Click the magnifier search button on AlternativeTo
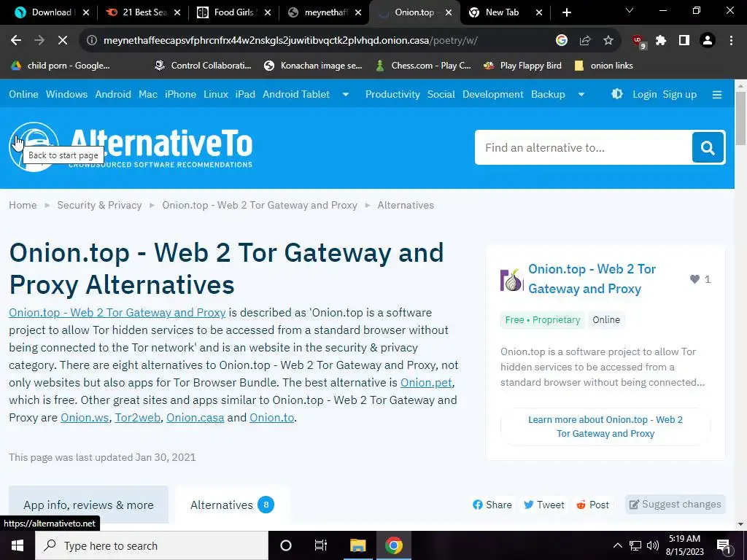Viewport: 747px width, 560px height. pyautogui.click(x=708, y=147)
